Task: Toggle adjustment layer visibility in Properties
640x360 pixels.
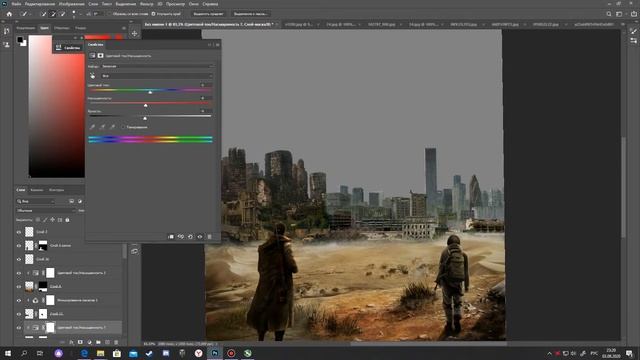Action: pos(200,237)
